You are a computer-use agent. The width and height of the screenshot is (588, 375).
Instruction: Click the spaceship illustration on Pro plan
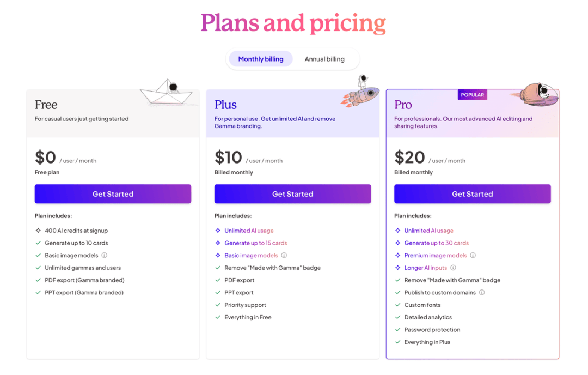click(x=536, y=95)
